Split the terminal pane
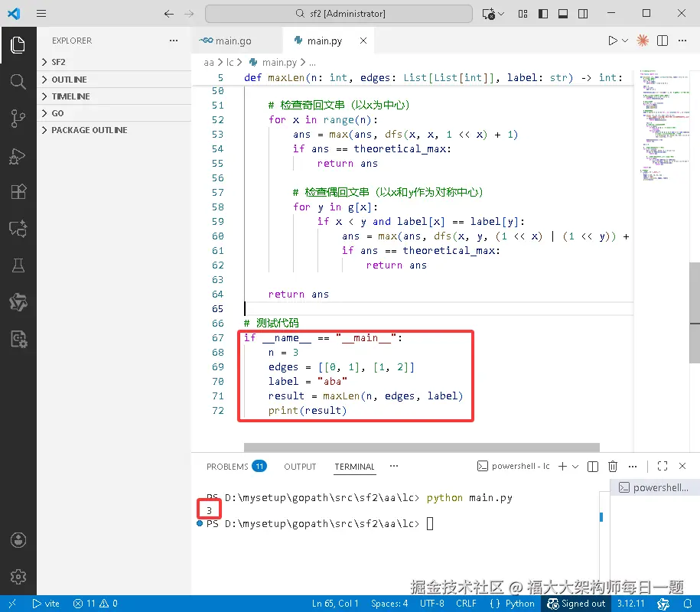 592,467
